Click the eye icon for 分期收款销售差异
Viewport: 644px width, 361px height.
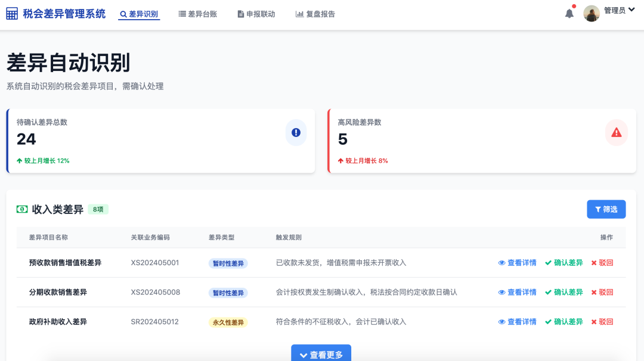[501, 292]
